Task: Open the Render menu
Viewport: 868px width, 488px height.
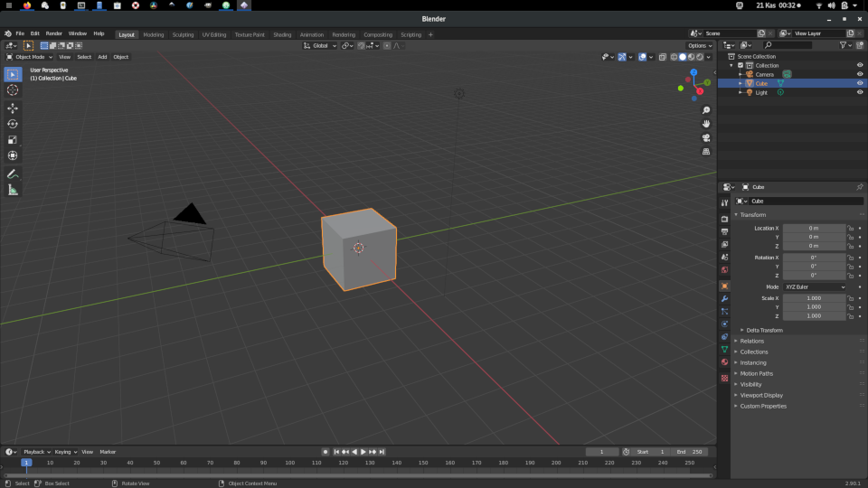Action: coord(53,33)
